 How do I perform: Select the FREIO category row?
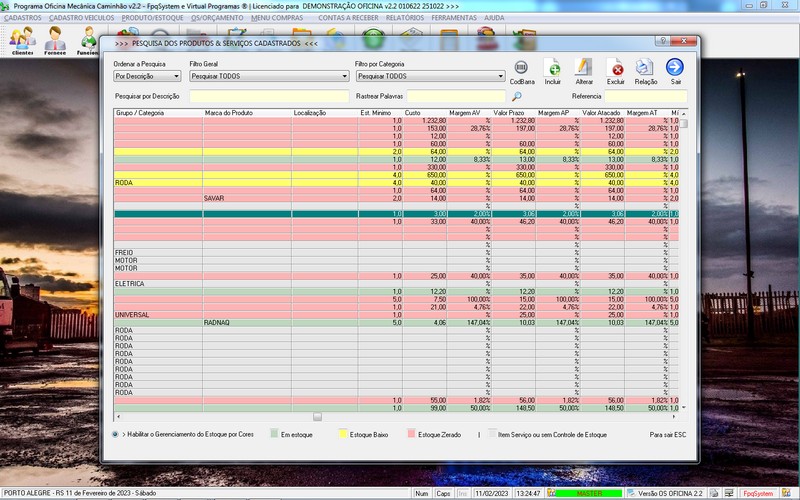158,253
